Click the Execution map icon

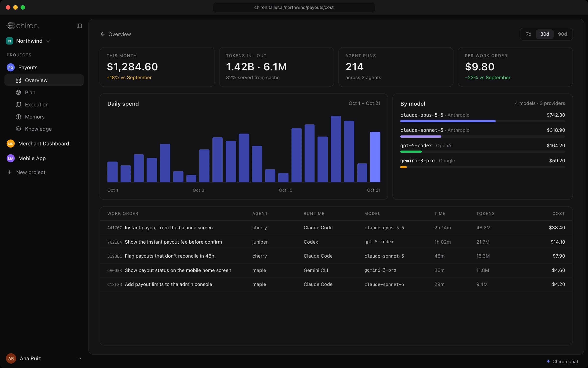pos(18,105)
